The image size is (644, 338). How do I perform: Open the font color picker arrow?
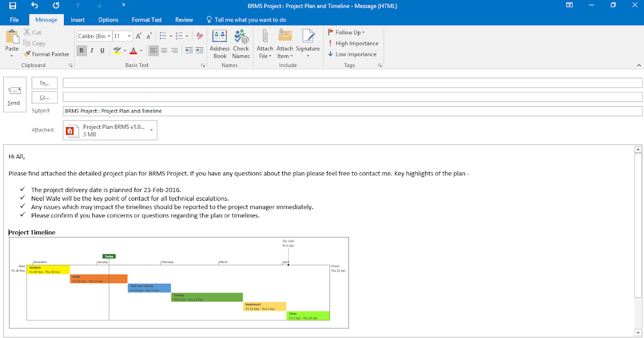(x=141, y=50)
